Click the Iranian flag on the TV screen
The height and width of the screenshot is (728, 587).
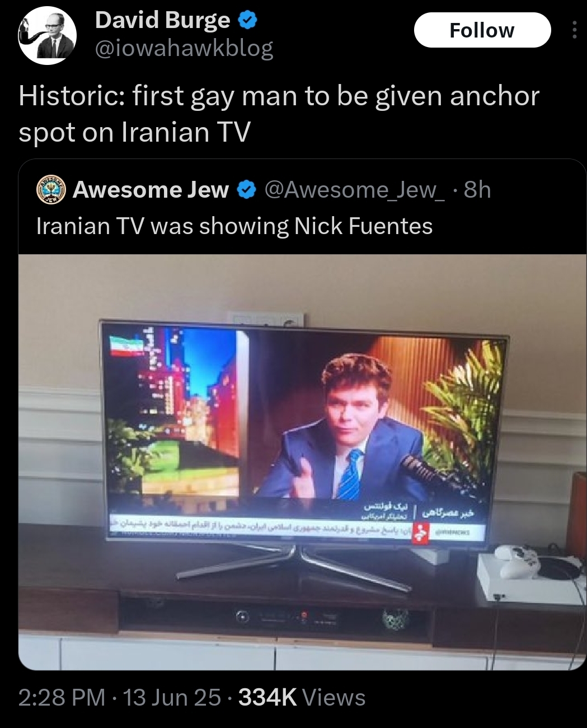(126, 346)
